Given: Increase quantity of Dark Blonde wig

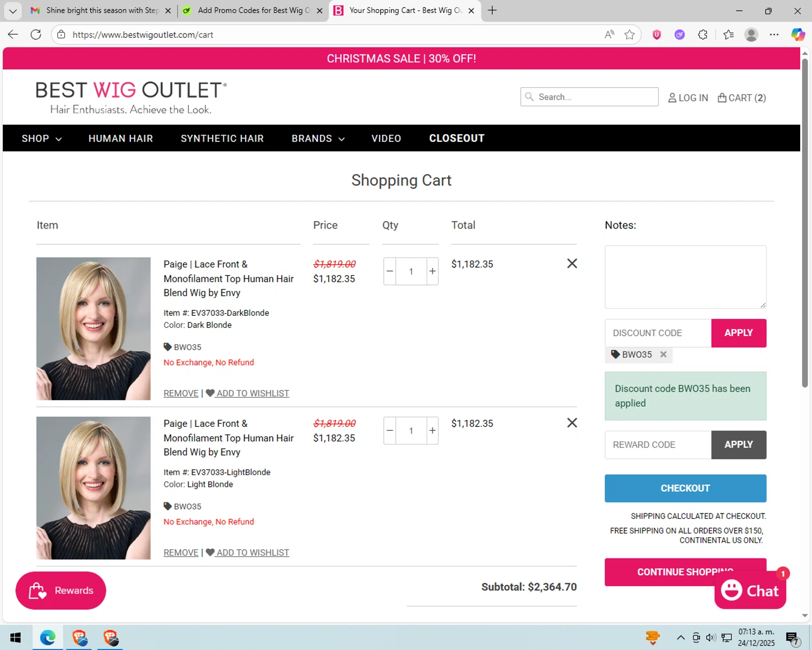Looking at the screenshot, I should tap(433, 271).
